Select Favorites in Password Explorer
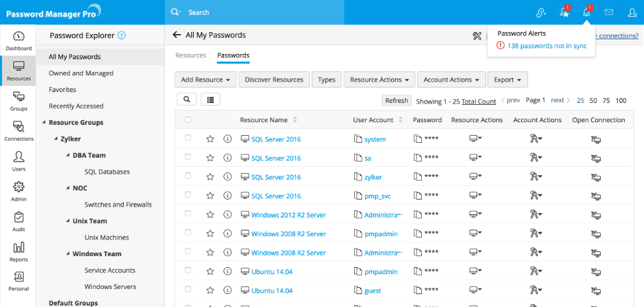The height and width of the screenshot is (307, 644). 62,89
